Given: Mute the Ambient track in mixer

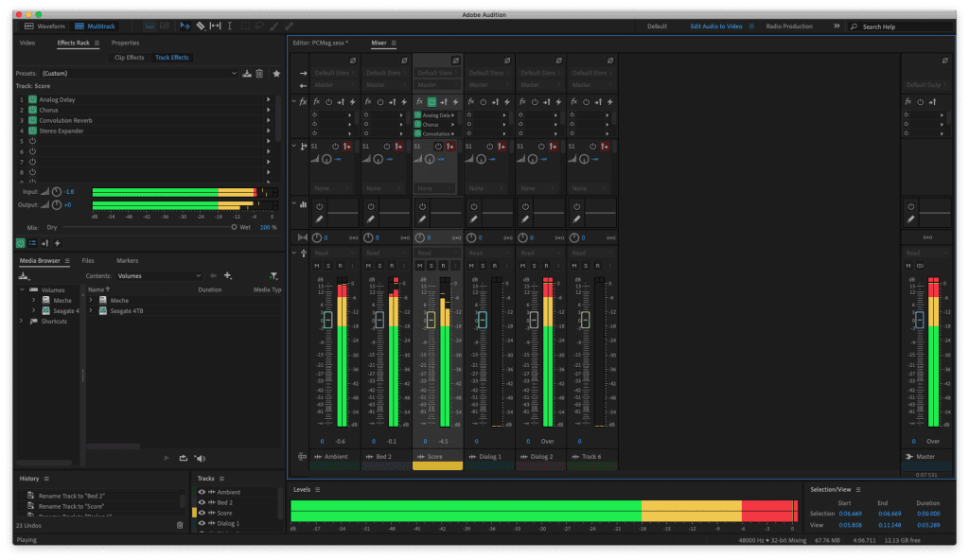Looking at the screenshot, I should 317,266.
